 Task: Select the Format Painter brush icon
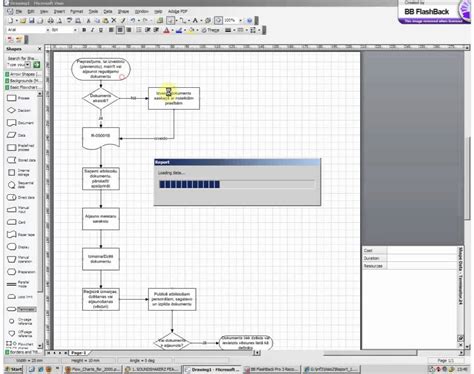click(122, 21)
